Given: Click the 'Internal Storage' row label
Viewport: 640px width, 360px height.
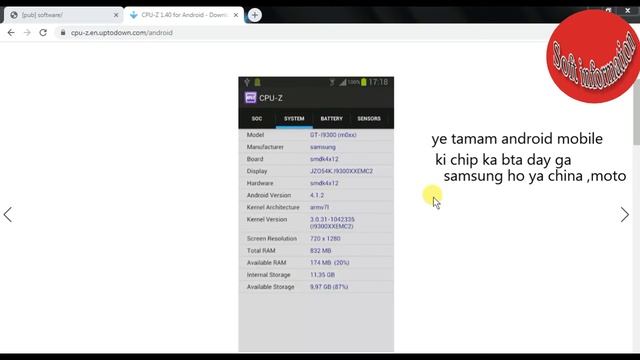Looking at the screenshot, I should [269, 275].
